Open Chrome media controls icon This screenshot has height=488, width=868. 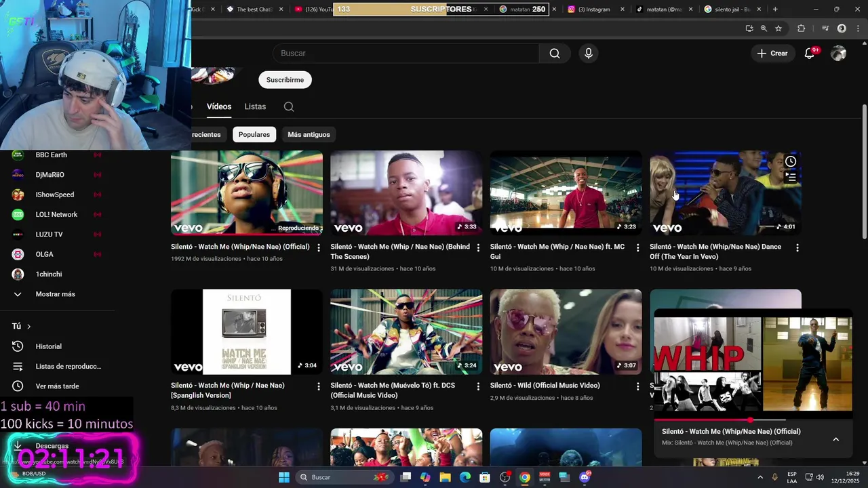(825, 28)
